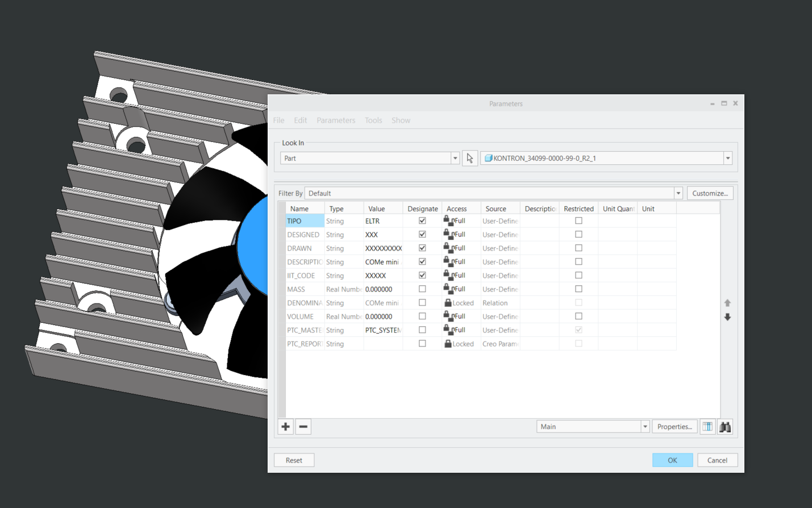This screenshot has height=508, width=812.
Task: Move the selected parameter up with the arrow icon
Action: pyautogui.click(x=727, y=302)
